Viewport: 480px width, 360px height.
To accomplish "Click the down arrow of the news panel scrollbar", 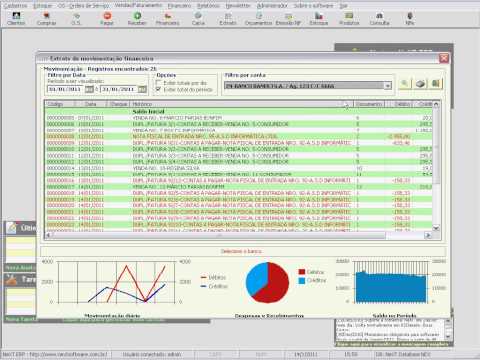I will [x=448, y=337].
